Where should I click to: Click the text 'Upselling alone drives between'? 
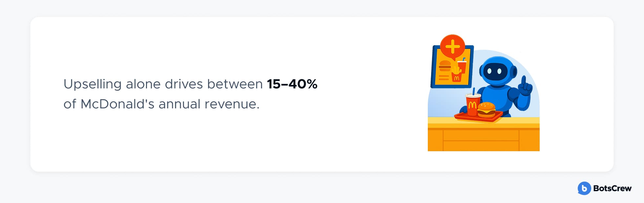pos(163,84)
